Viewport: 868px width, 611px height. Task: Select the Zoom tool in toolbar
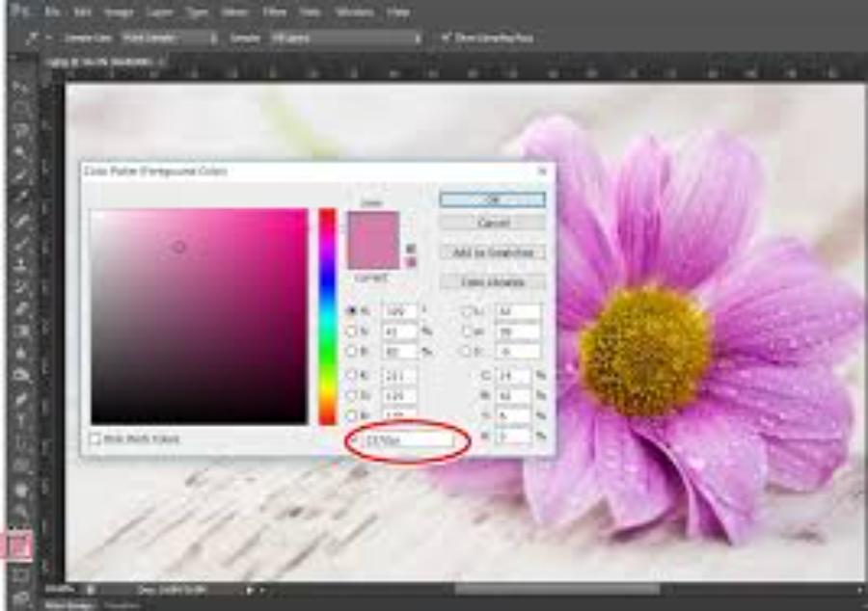click(20, 510)
